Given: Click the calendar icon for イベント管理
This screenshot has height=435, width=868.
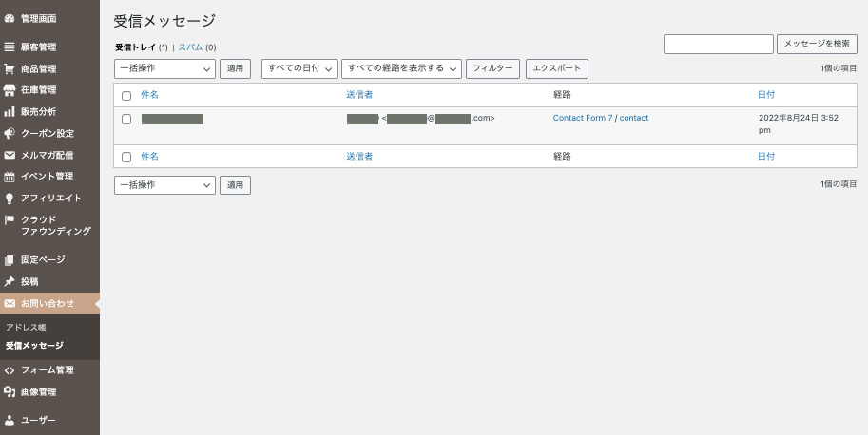Looking at the screenshot, I should tap(10, 177).
